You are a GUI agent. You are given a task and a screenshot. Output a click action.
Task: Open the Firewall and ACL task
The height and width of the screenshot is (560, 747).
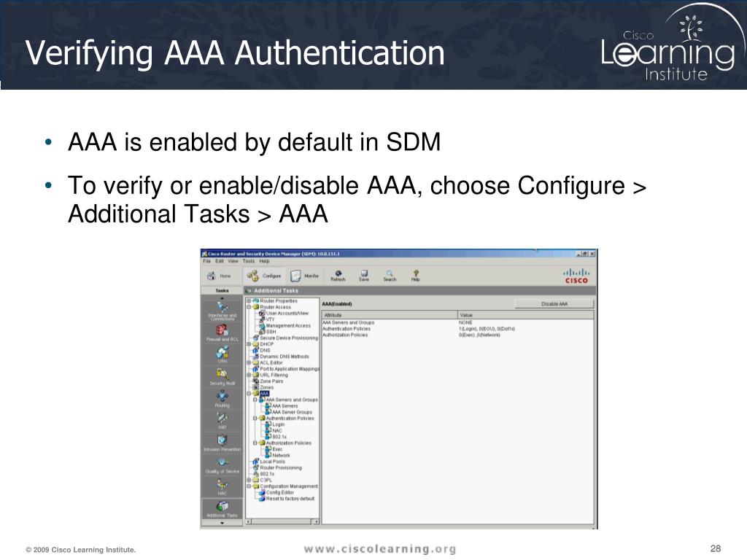(222, 332)
